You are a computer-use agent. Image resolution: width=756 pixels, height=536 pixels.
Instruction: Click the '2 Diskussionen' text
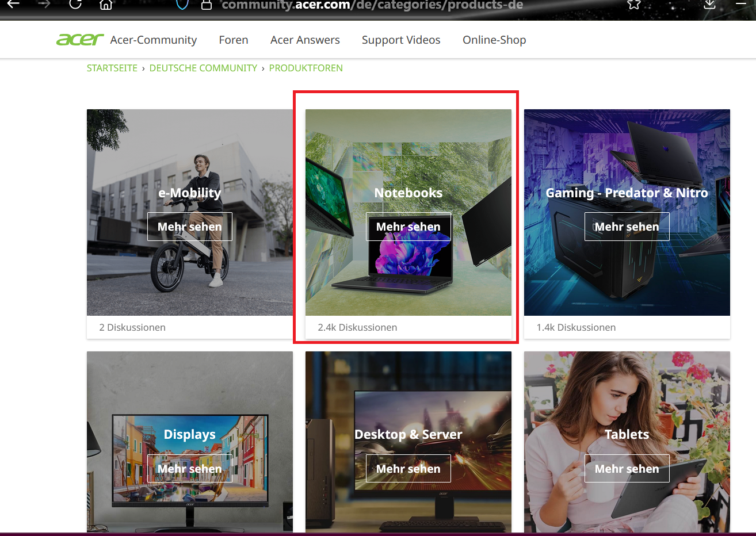pos(132,327)
